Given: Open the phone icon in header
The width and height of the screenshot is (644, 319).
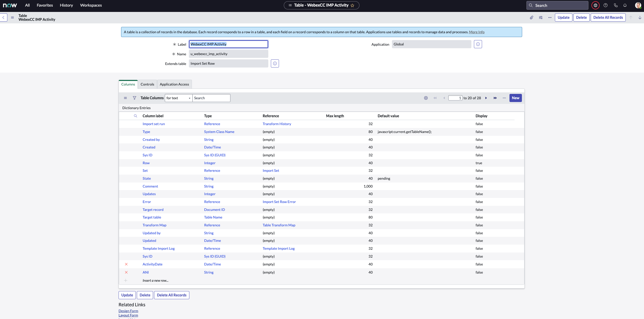Looking at the screenshot, I should [616, 5].
